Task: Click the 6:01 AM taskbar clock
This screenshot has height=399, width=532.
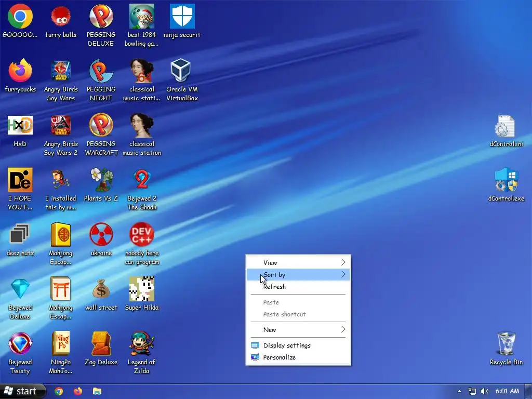Action: click(507, 391)
